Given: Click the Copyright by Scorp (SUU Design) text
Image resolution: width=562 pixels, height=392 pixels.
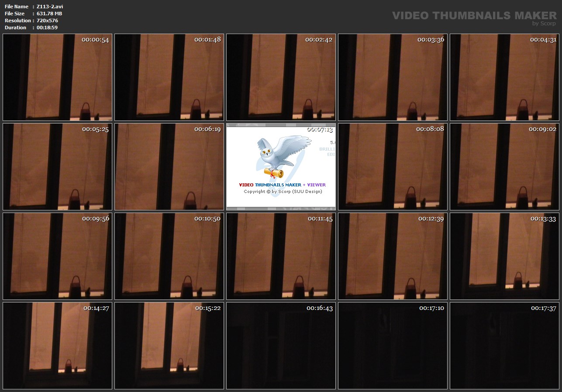Looking at the screenshot, I should (283, 192).
